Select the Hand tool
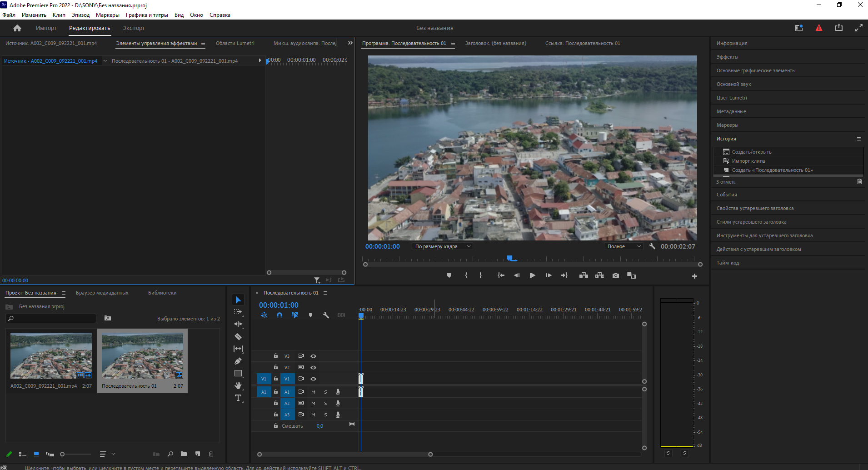Viewport: 868px width, 470px height. point(238,385)
